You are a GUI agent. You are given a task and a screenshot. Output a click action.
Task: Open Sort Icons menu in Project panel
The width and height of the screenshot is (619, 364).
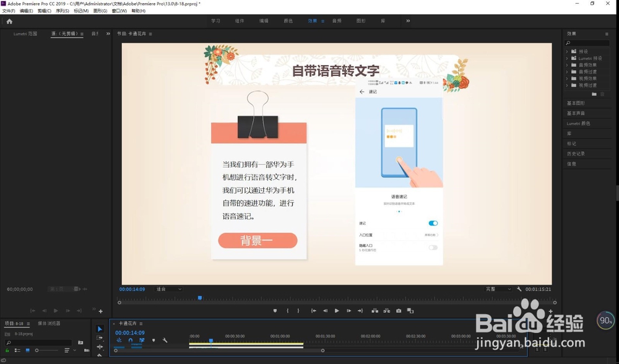point(67,350)
